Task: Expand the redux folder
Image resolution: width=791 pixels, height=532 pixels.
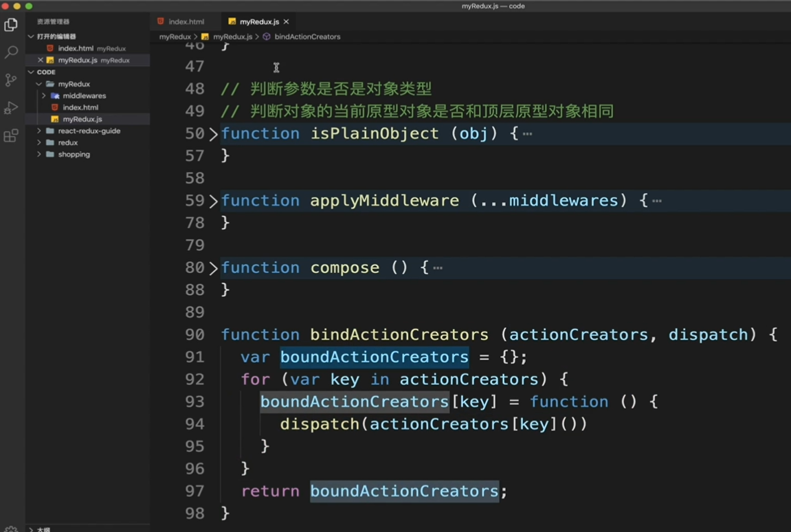Action: (39, 142)
